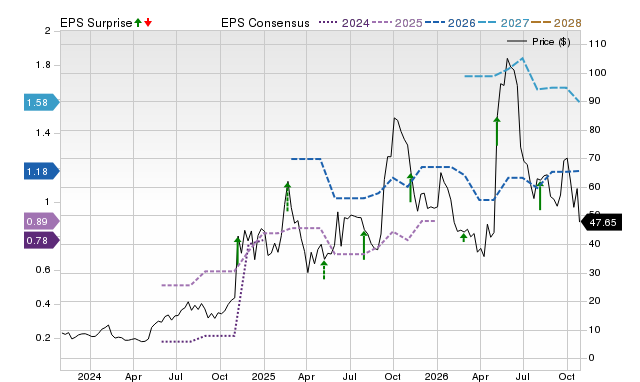Click the 1.18 dark blue value tag
The height and width of the screenshot is (382, 640).
coord(42,171)
